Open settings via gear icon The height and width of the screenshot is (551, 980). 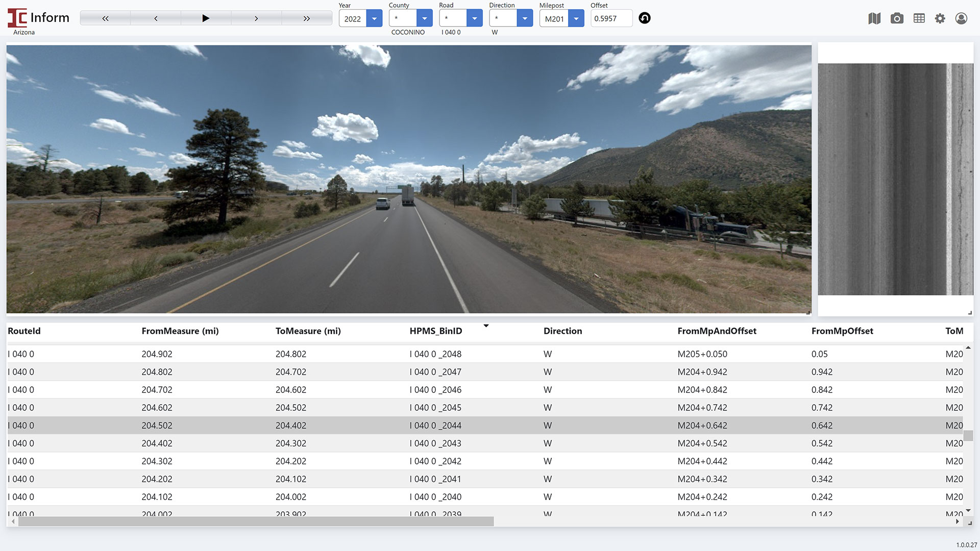tap(940, 19)
